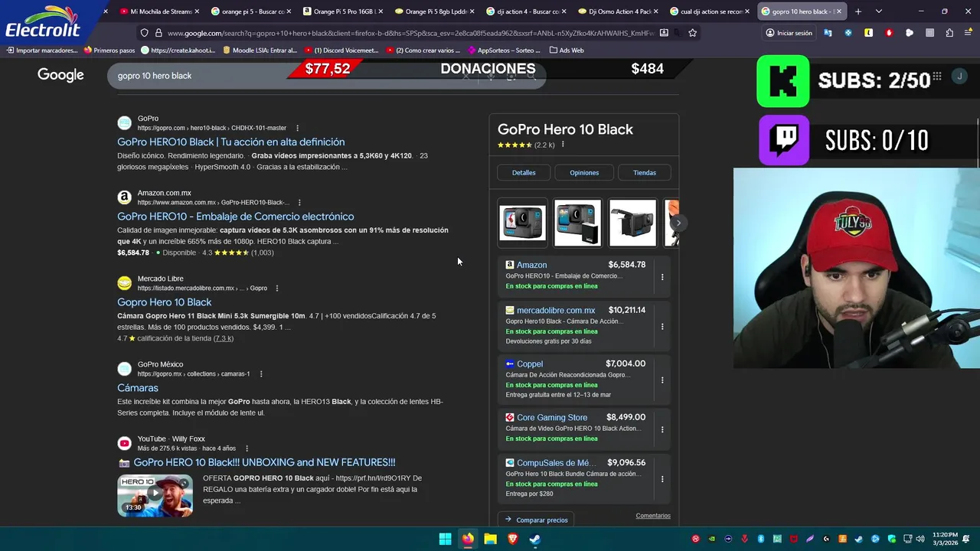This screenshot has width=980, height=551.
Task: Switch to 'Orange Pi 5 8gb Lpddr' tab
Action: 435,11
